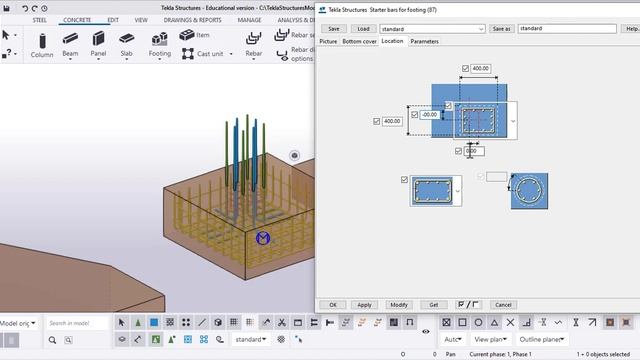Click the Load button

(363, 29)
